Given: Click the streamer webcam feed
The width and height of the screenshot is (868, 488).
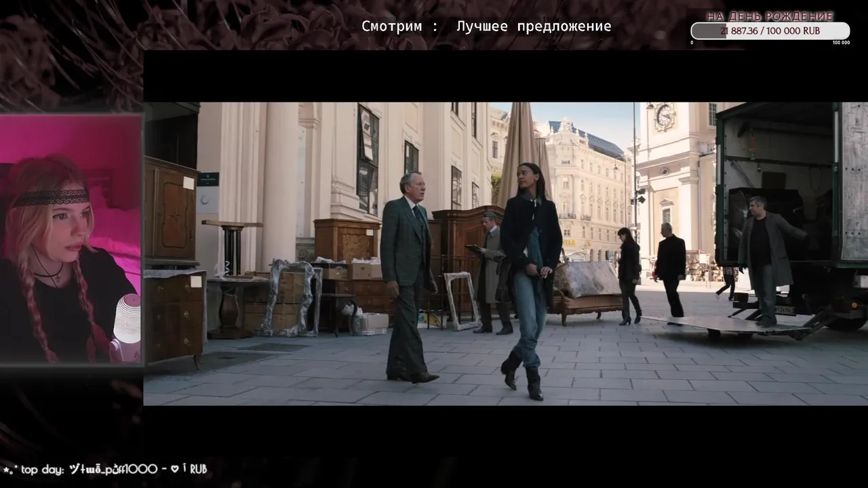Looking at the screenshot, I should click(x=71, y=239).
